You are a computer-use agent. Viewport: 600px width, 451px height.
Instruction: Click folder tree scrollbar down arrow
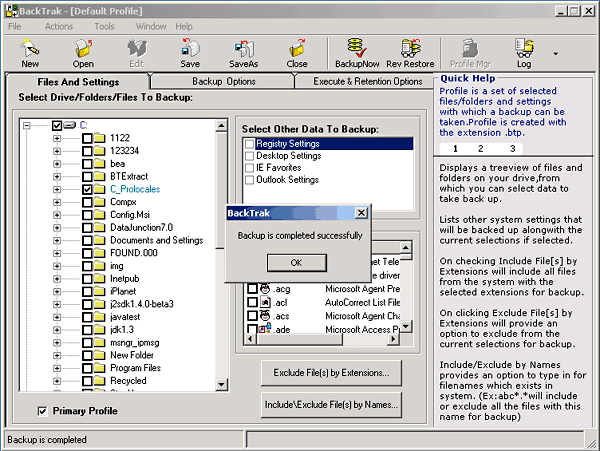[222, 384]
